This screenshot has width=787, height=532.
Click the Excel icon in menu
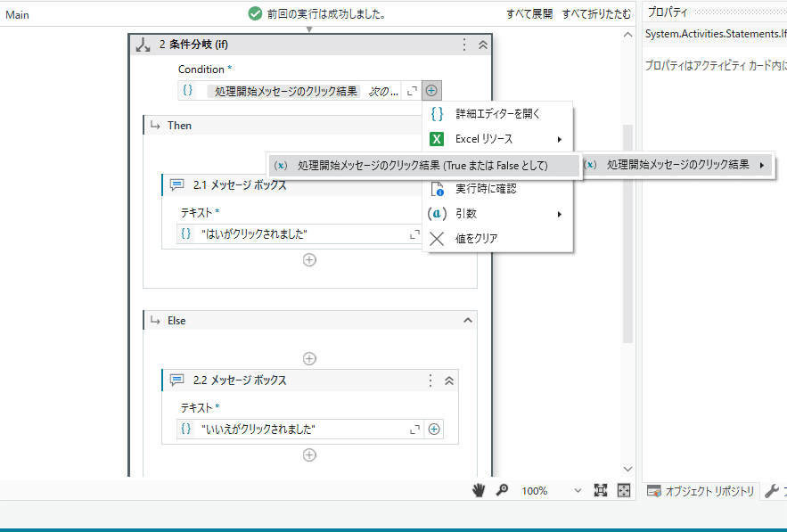437,139
